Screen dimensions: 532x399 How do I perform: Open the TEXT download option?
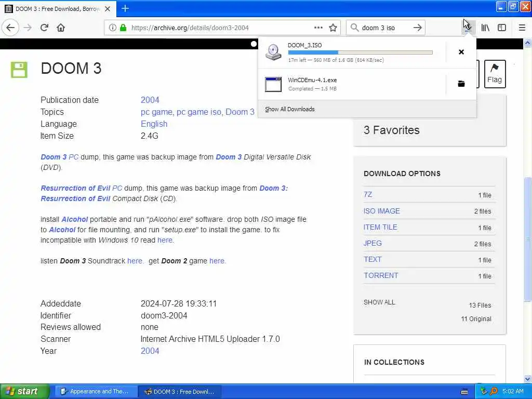tap(373, 259)
